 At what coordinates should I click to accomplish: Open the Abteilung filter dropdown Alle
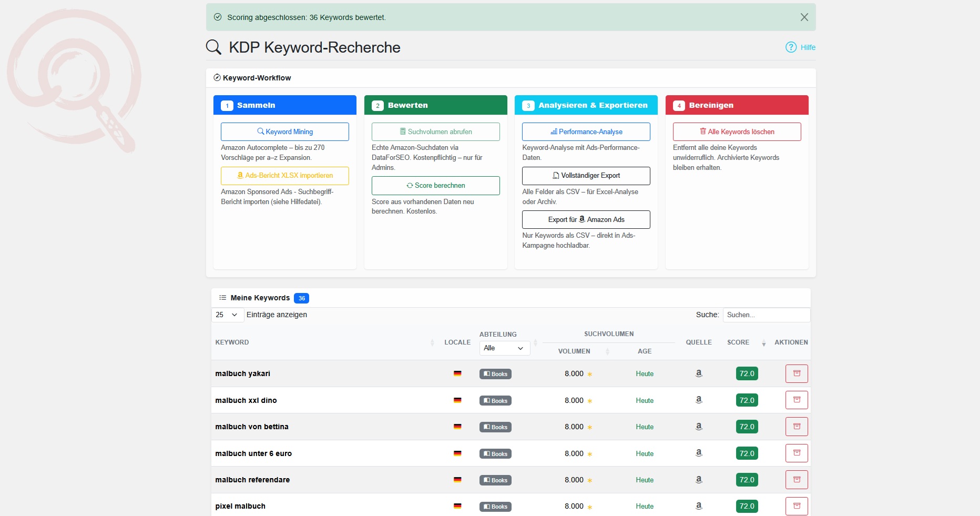pos(504,348)
